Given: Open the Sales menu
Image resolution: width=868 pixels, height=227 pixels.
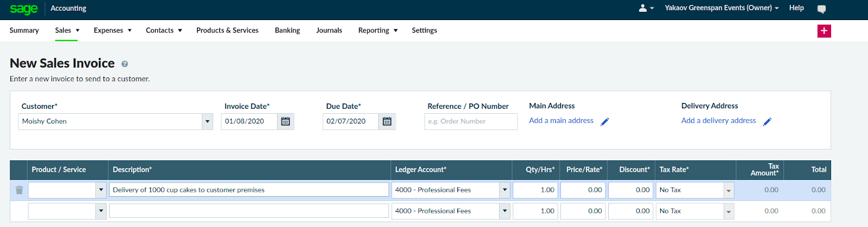Looking at the screenshot, I should click(67, 30).
